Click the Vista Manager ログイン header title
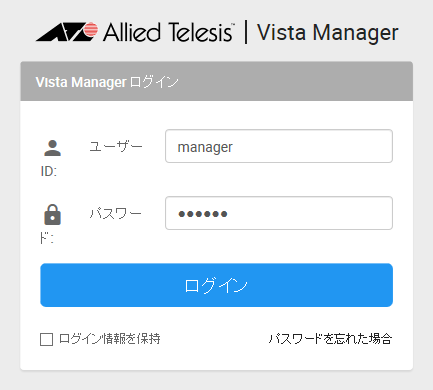Viewport: 433px width, 390px height. pyautogui.click(x=107, y=82)
